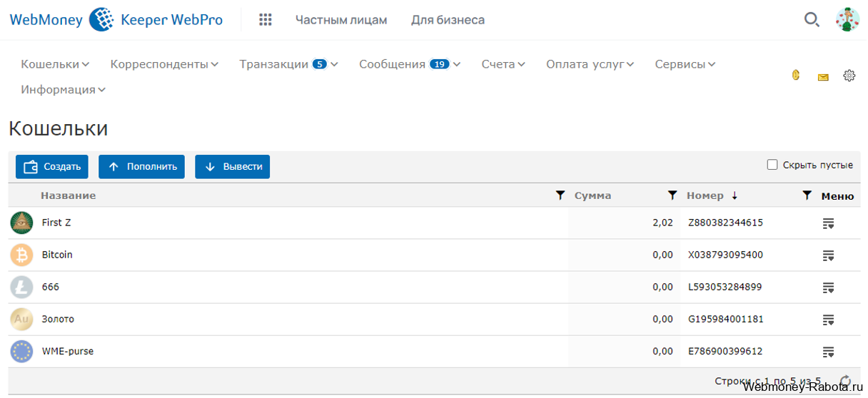The image size is (868, 398).
Task: Open menu icon for Золото wallet
Action: (828, 320)
